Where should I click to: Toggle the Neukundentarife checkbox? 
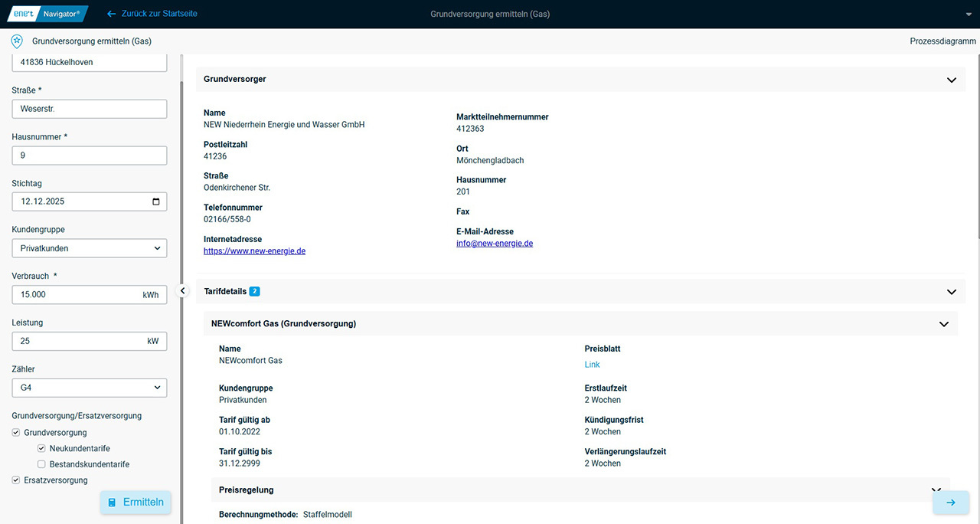42,449
